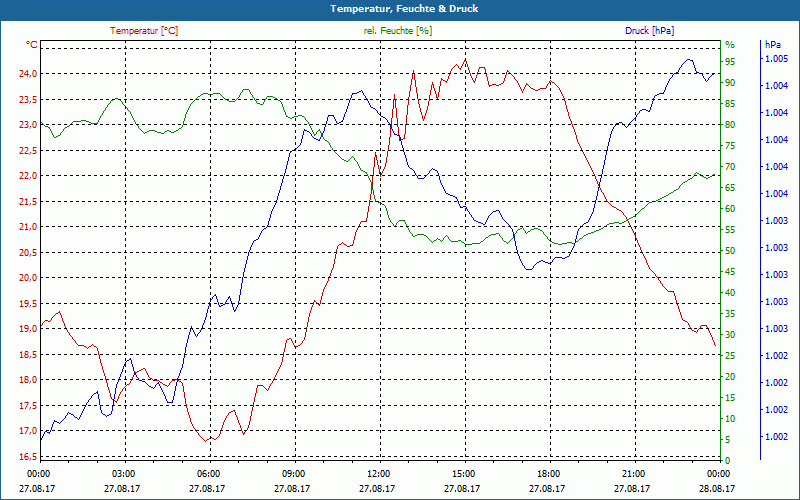The height and width of the screenshot is (500, 800).
Task: Click the '50' value on the green humidity axis
Action: (730, 251)
